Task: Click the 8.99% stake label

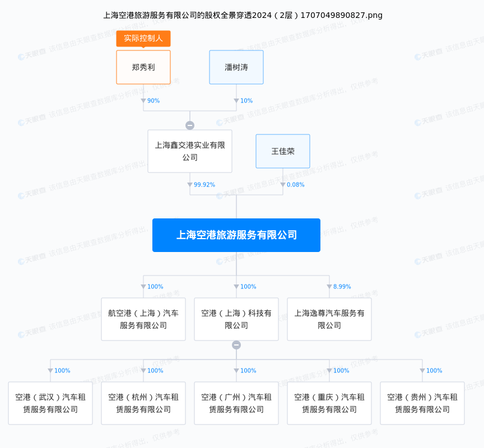Action: (342, 287)
